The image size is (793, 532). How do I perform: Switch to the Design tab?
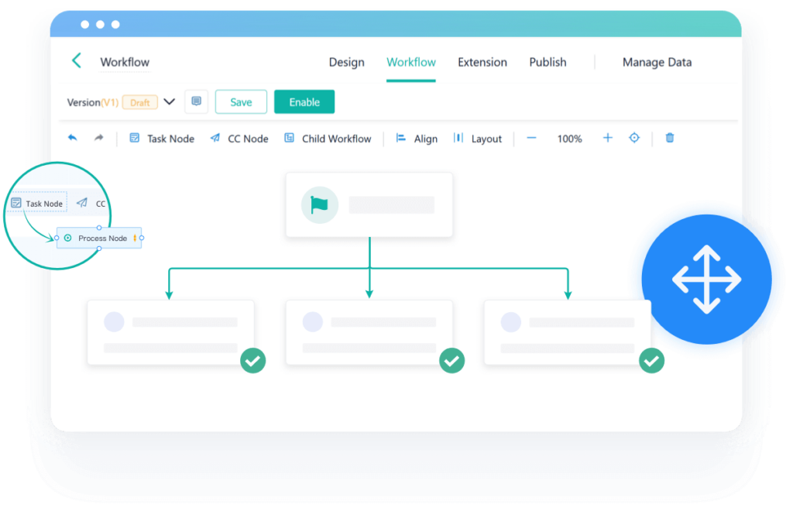[x=346, y=62]
